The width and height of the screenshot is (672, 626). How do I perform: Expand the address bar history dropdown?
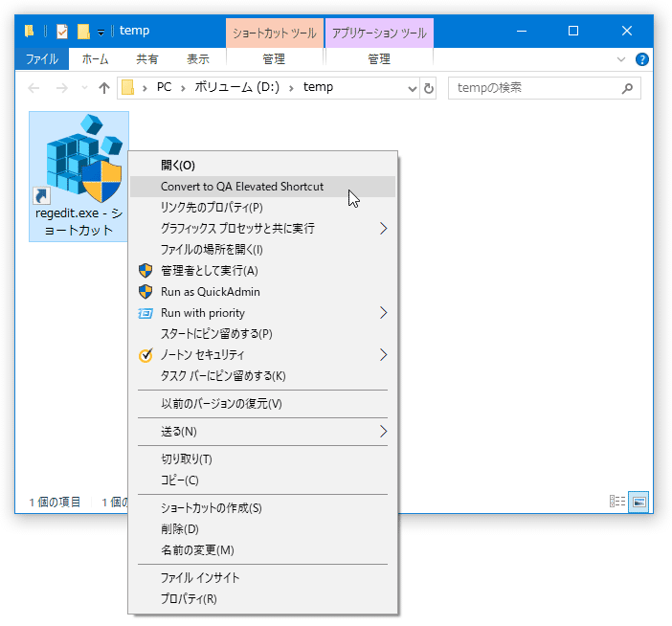point(413,89)
